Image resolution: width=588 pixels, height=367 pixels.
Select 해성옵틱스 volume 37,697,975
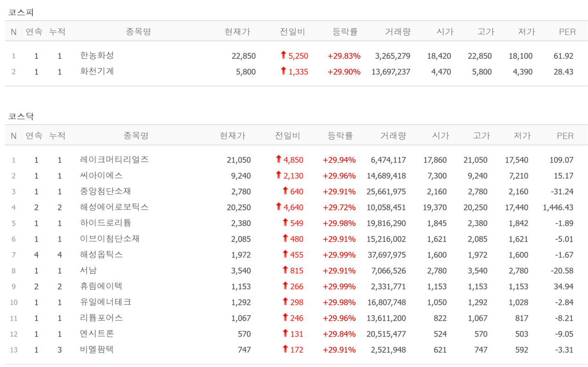coord(387,255)
